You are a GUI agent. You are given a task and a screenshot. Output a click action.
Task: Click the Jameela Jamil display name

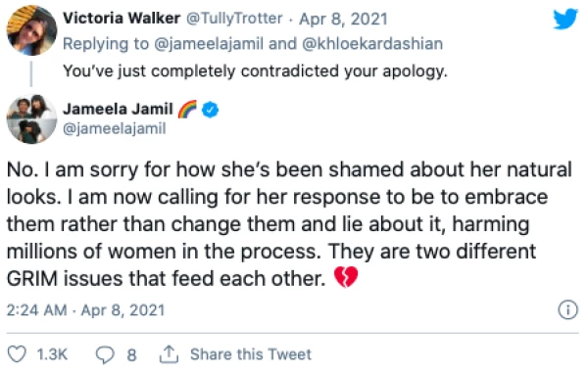click(x=118, y=109)
